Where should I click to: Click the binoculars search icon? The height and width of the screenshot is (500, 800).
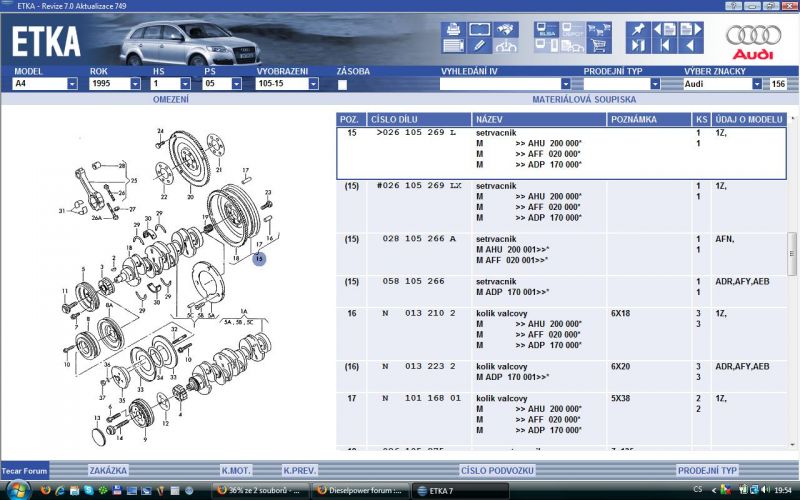click(x=506, y=29)
